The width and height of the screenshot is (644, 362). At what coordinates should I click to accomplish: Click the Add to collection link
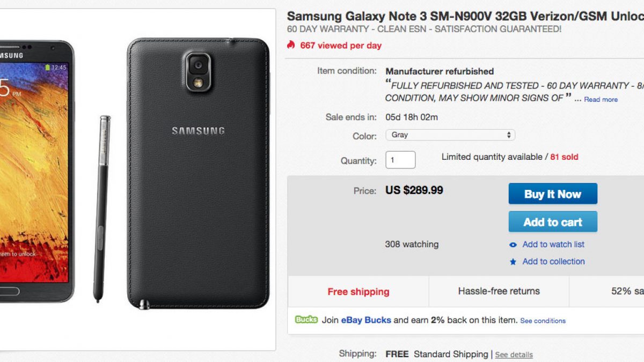553,262
